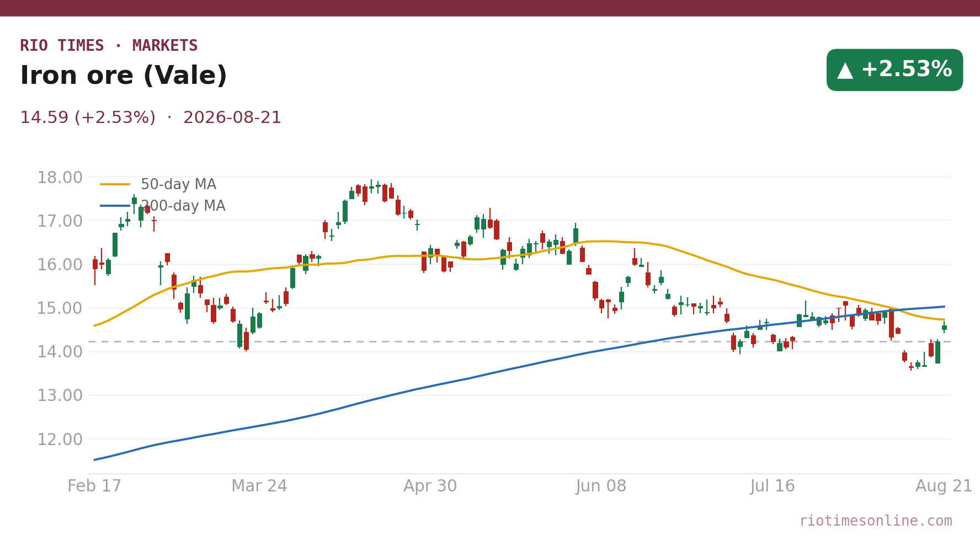Click the up-arrow triangle in the change badge
The height and width of the screenshot is (551, 980).
coord(845,70)
